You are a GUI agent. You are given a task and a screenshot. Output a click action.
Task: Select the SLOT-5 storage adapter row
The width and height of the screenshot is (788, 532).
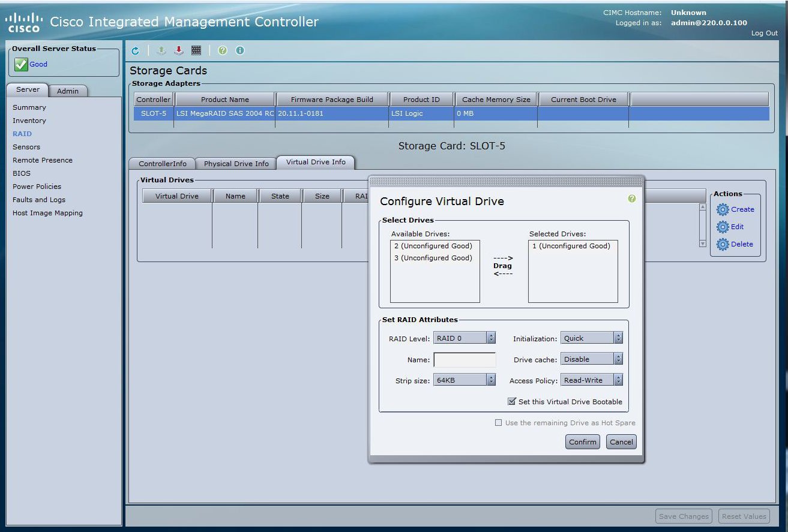(451, 113)
